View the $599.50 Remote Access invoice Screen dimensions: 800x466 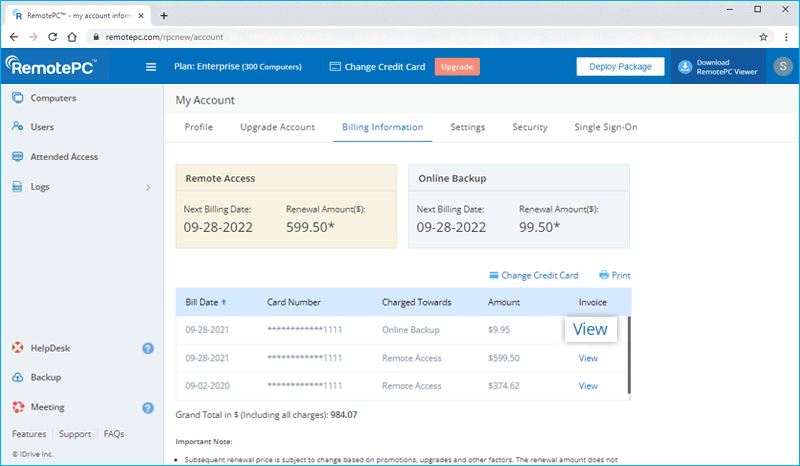pyautogui.click(x=588, y=358)
